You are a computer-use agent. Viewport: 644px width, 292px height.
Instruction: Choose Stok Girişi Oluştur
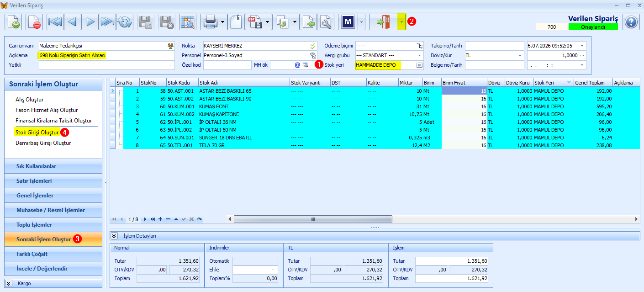(37, 133)
